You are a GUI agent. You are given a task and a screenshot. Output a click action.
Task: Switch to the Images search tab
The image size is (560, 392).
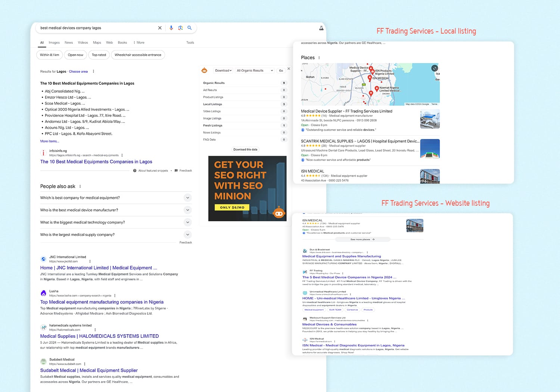(54, 43)
